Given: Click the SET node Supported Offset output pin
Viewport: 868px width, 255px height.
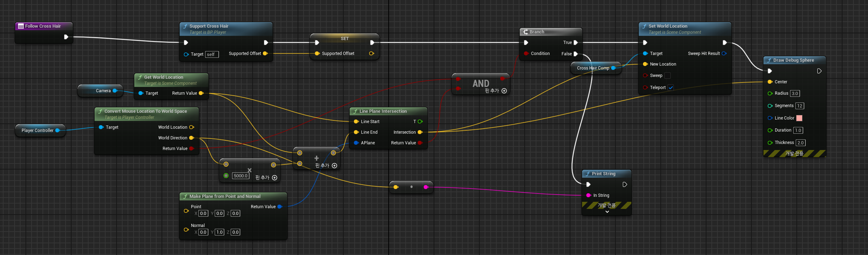Looking at the screenshot, I should coord(371,54).
